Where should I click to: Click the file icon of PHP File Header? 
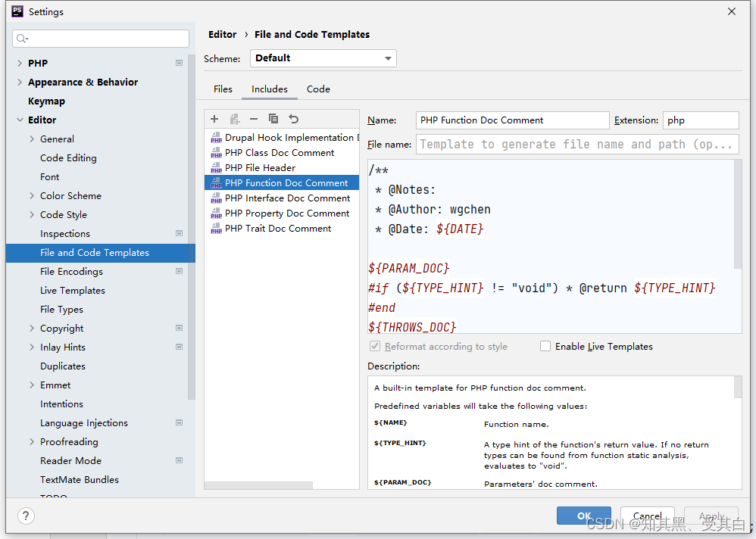pyautogui.click(x=216, y=167)
